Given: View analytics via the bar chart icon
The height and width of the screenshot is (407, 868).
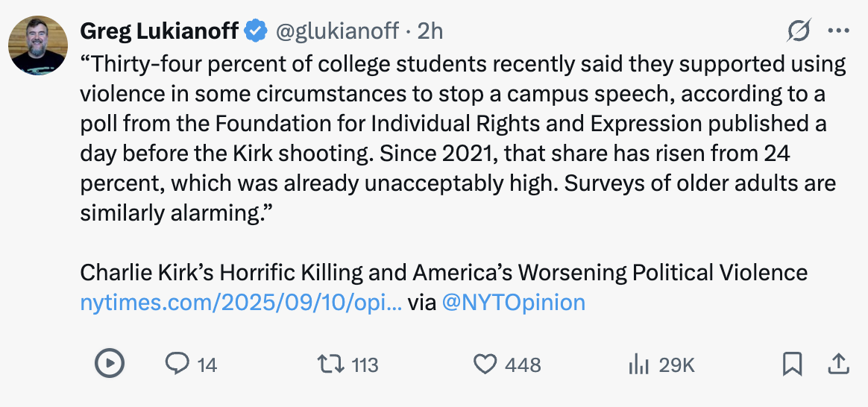Looking at the screenshot, I should coord(638,364).
